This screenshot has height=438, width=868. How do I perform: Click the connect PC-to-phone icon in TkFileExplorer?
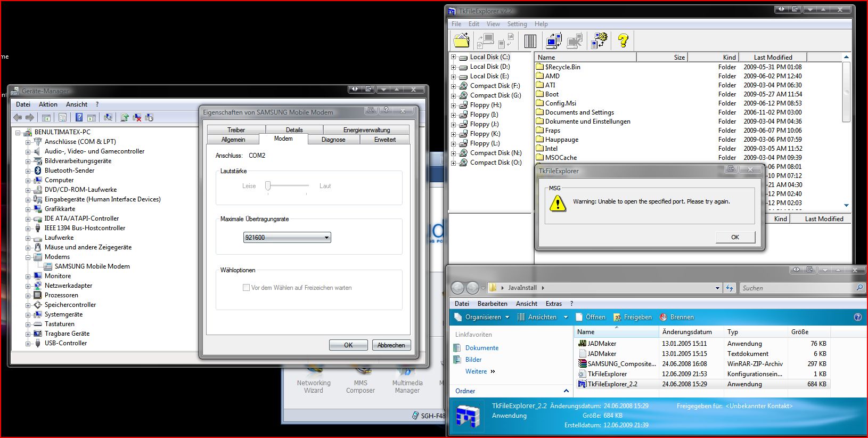554,40
